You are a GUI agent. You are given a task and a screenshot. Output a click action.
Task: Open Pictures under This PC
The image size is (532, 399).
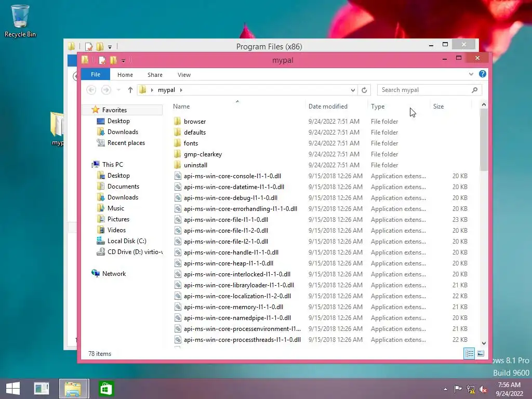point(118,219)
